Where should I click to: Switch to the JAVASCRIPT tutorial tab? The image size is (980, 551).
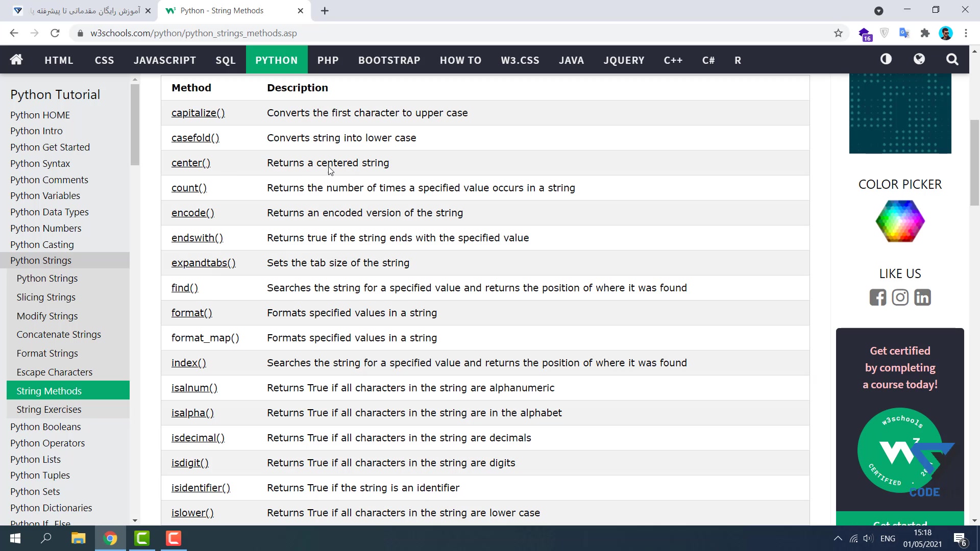(x=164, y=60)
